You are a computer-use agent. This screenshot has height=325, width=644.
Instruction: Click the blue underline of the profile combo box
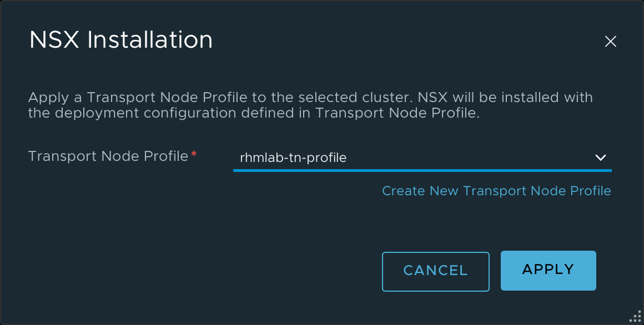pyautogui.click(x=422, y=170)
